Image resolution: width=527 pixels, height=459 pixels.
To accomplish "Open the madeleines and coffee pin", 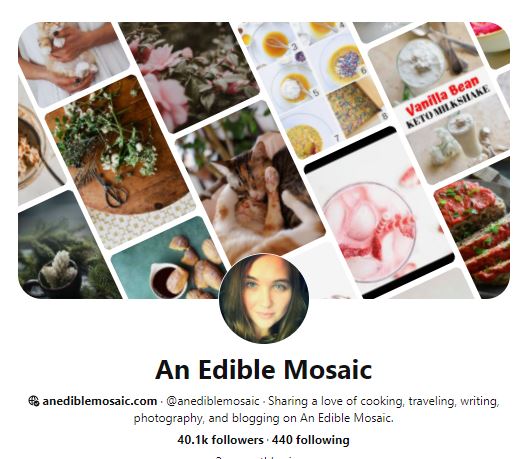I will coord(168,262).
